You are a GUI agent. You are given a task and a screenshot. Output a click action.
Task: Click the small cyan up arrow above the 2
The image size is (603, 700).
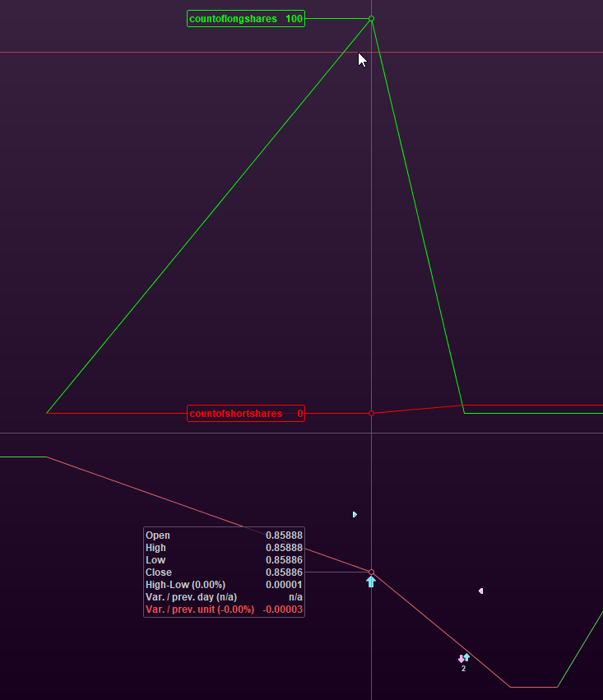[x=466, y=657]
